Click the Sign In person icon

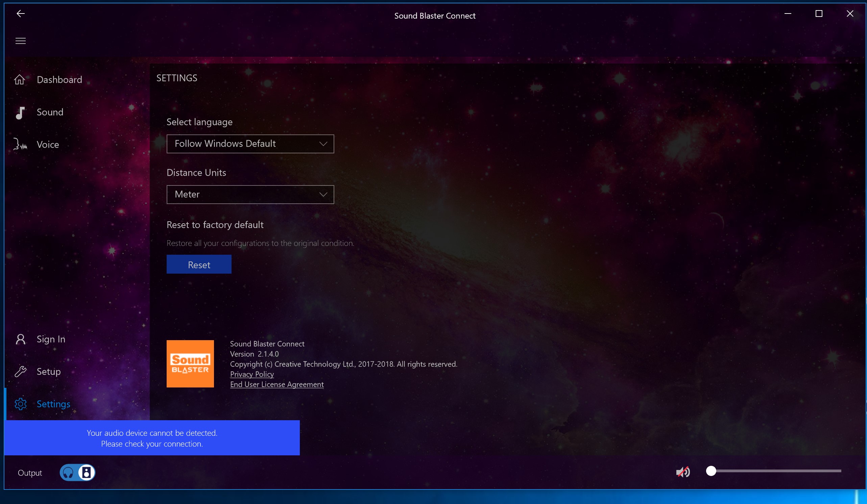pos(21,339)
